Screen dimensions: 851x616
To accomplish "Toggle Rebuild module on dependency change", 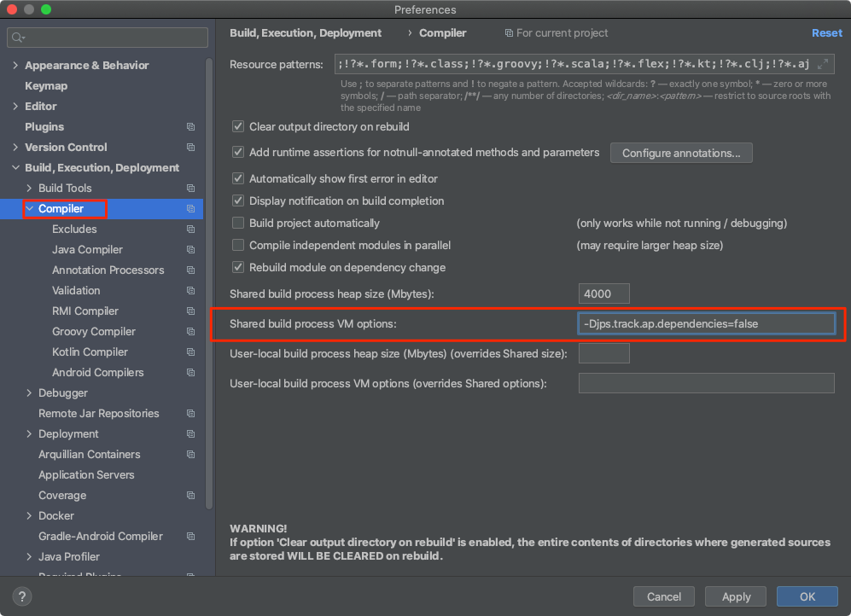I will coord(237,267).
